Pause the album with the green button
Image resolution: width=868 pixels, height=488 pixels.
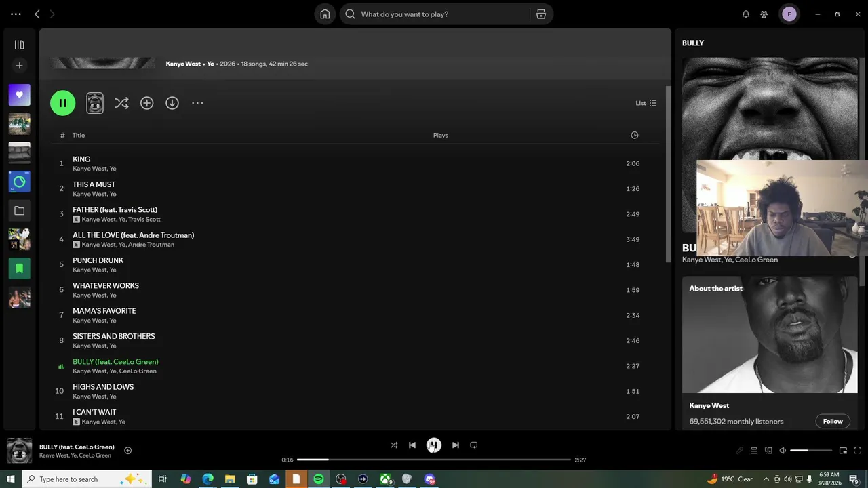(x=62, y=103)
